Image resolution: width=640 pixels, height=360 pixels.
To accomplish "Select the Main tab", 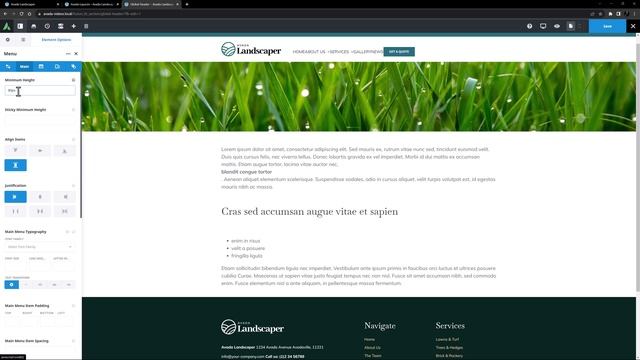I will click(24, 67).
